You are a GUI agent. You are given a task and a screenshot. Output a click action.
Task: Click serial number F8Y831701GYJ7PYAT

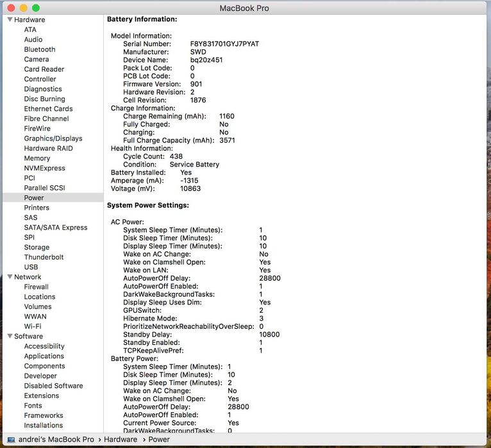(x=224, y=44)
